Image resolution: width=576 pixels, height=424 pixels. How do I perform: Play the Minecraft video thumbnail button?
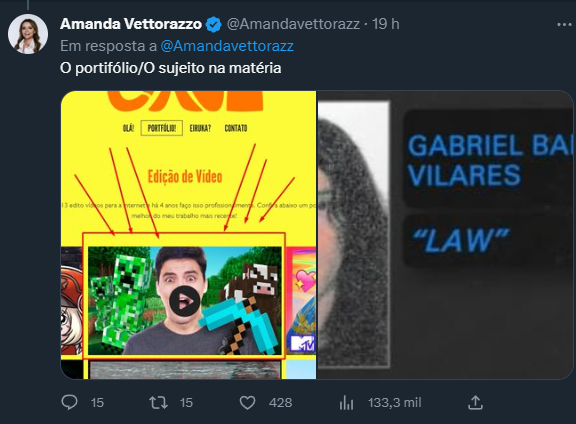pyautogui.click(x=184, y=301)
